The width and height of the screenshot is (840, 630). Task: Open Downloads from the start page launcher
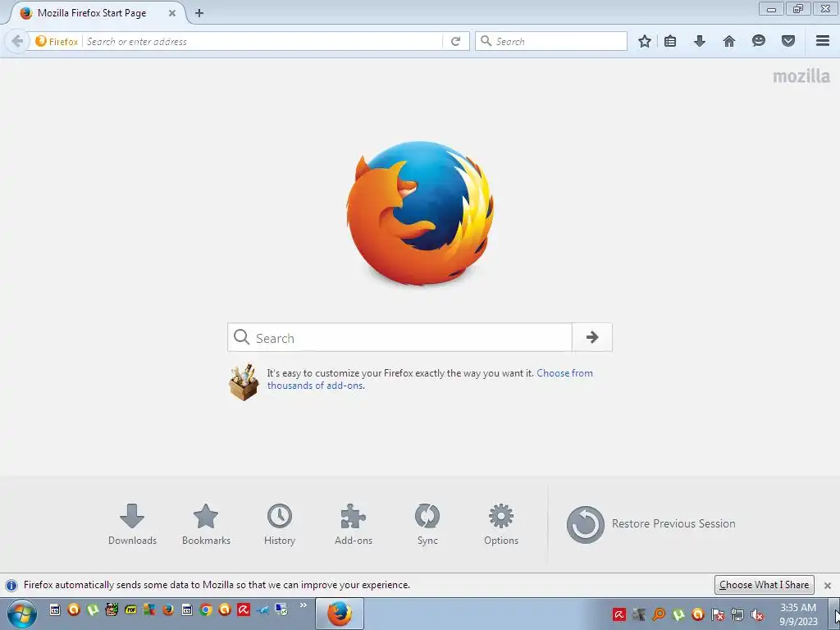point(132,524)
